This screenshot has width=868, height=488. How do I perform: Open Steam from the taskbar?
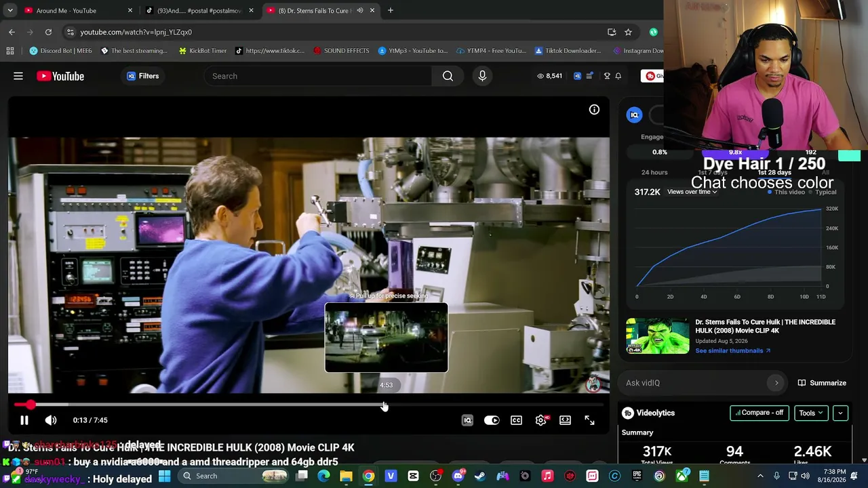(480, 476)
